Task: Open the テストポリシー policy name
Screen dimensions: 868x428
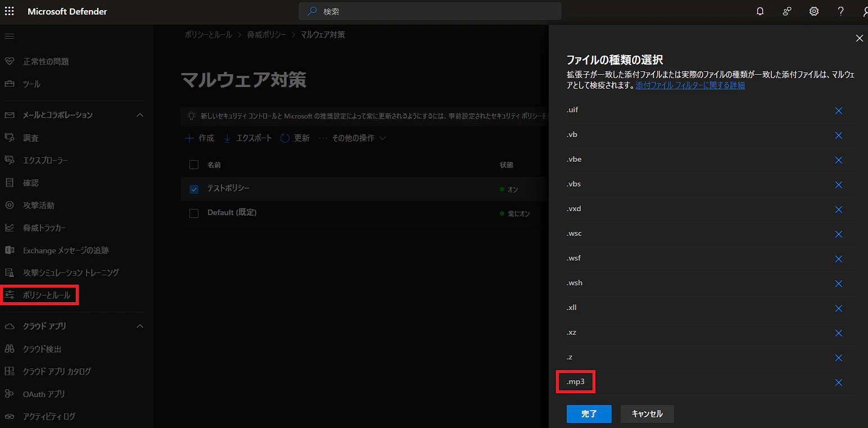Action: tap(228, 188)
